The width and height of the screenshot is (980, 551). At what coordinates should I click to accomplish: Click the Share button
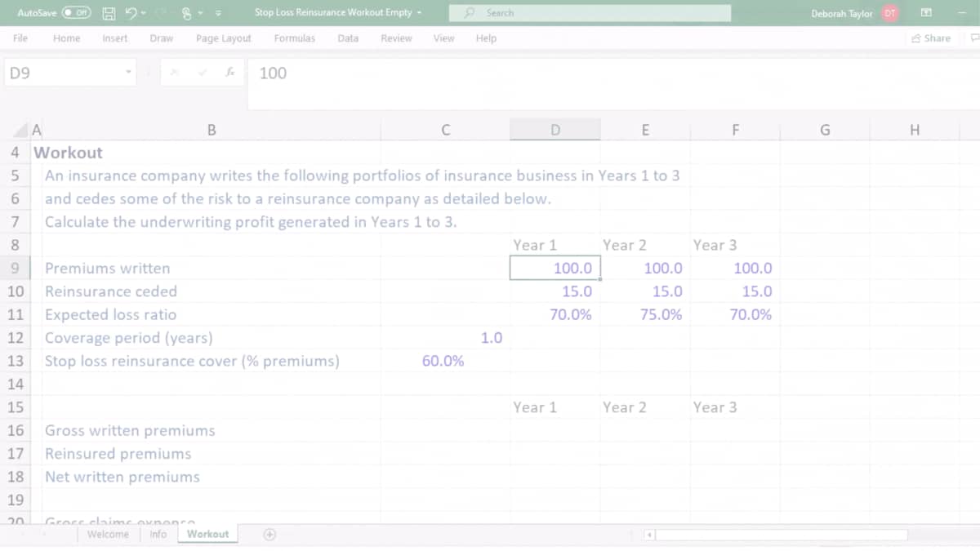point(931,38)
